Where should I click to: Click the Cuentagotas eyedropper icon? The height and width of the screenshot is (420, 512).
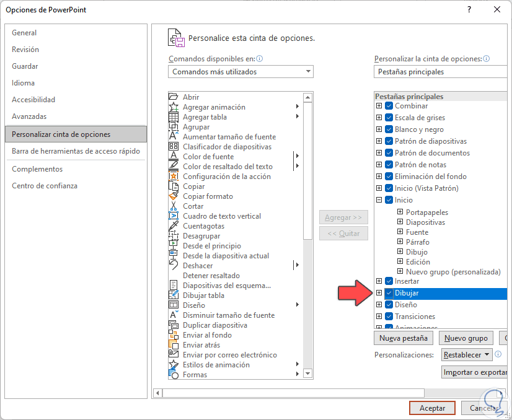point(174,226)
